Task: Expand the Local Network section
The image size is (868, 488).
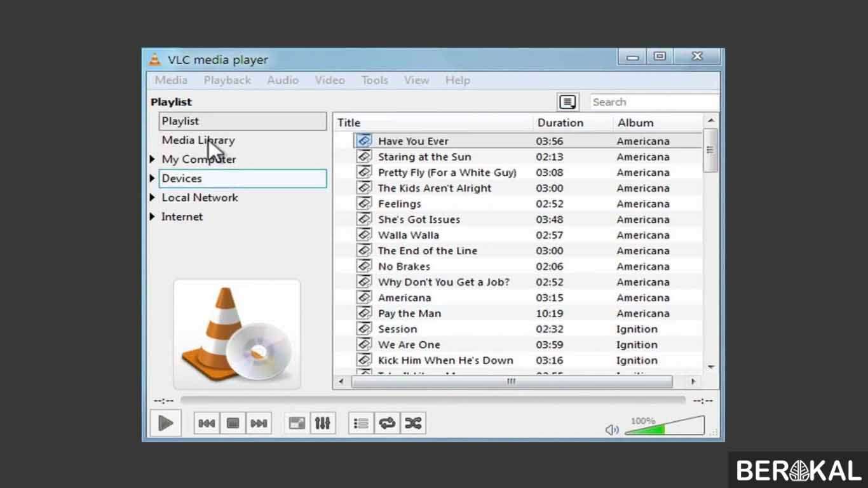Action: [x=153, y=198]
